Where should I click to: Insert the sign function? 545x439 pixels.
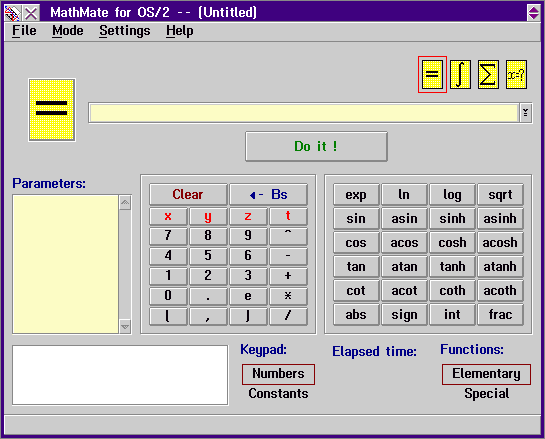[x=404, y=314]
